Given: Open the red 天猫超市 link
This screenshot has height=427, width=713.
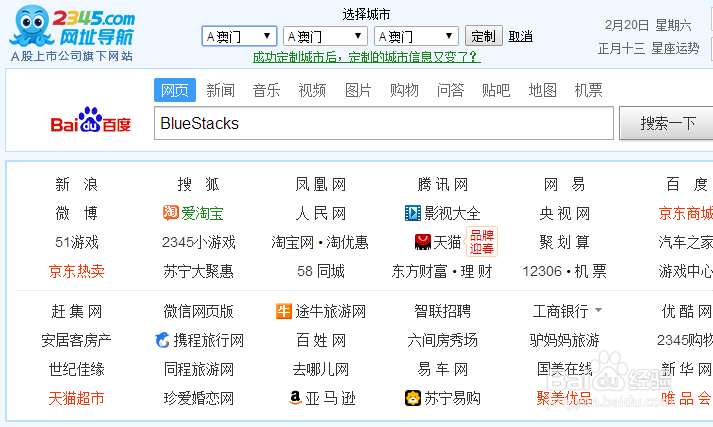Looking at the screenshot, I should [76, 398].
